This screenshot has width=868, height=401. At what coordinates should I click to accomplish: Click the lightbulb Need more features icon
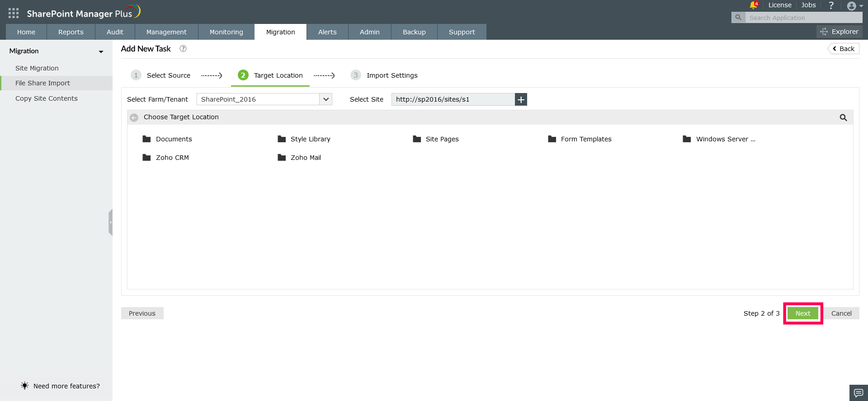[24, 386]
